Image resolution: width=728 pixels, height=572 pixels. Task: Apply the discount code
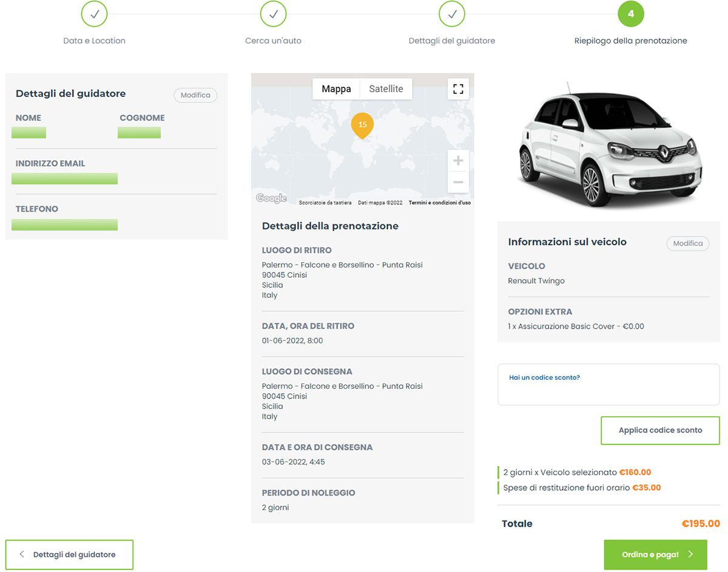(660, 431)
